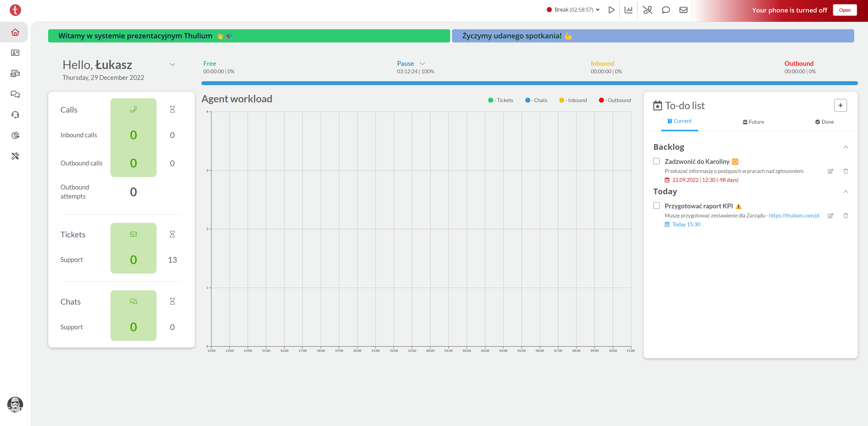The width and height of the screenshot is (868, 426).
Task: Open the https://thulium.com/pl link
Action: (793, 216)
